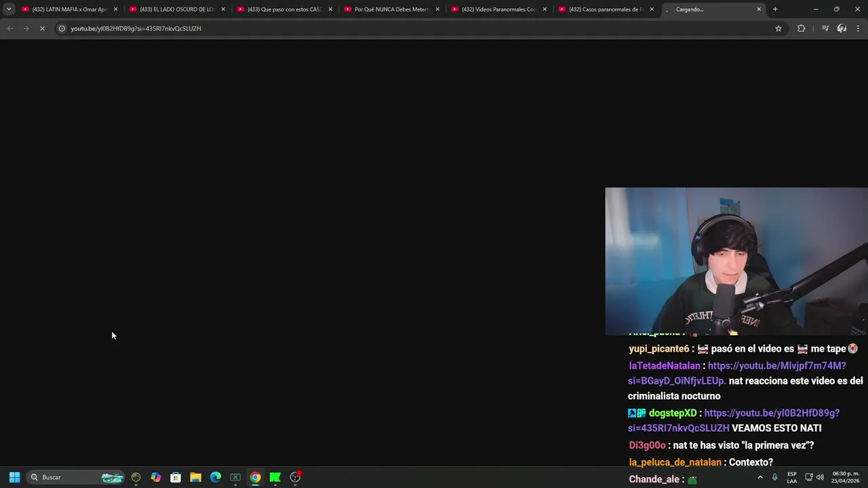Open network status tray icon
868x488 pixels.
809,477
